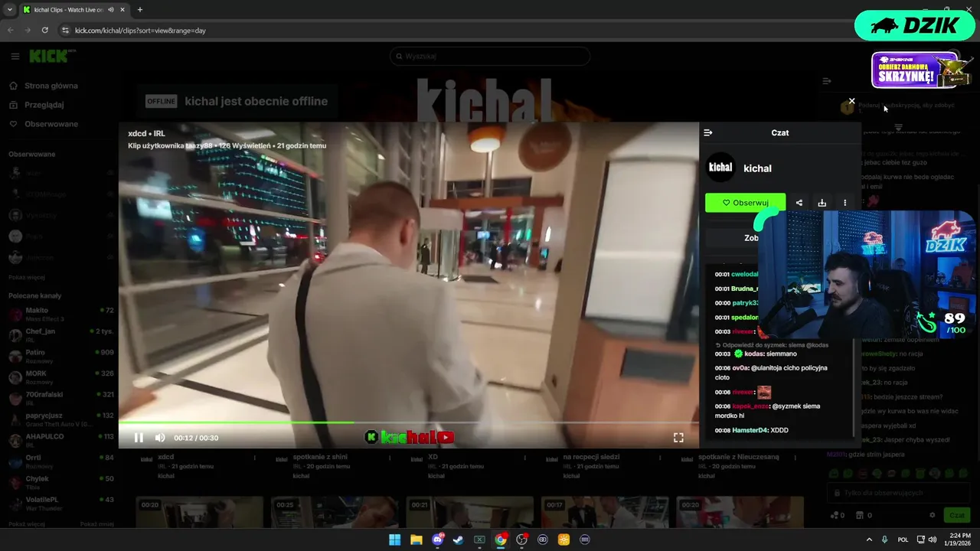Go to Strona główna
This screenshot has height=551, width=980.
51,86
